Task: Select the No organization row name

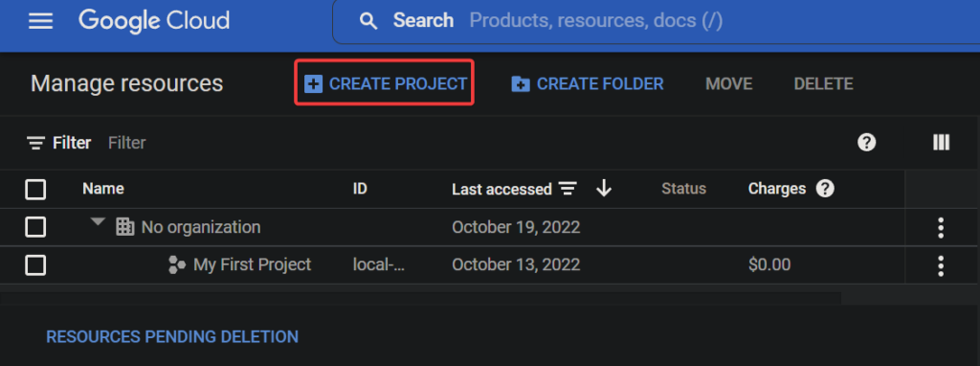Action: point(201,227)
